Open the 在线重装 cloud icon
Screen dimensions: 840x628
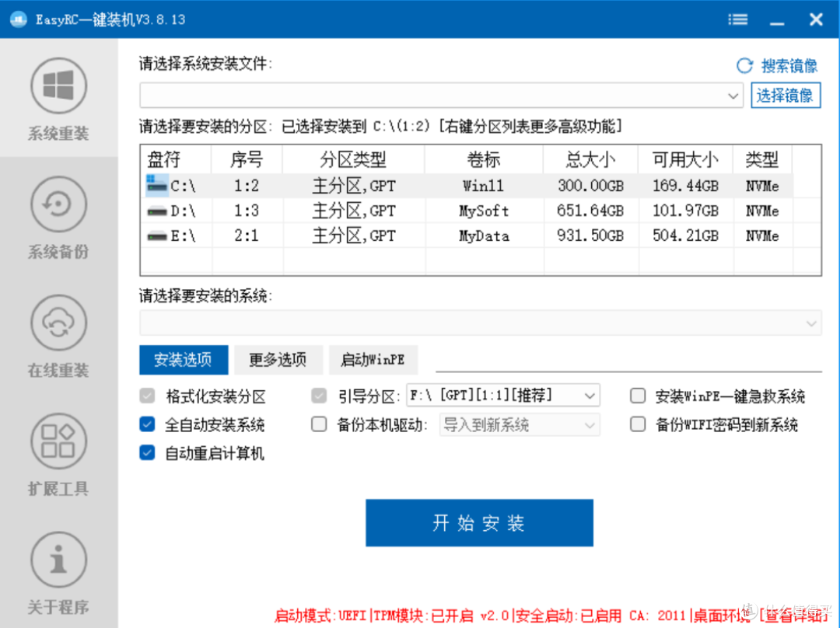click(x=58, y=323)
